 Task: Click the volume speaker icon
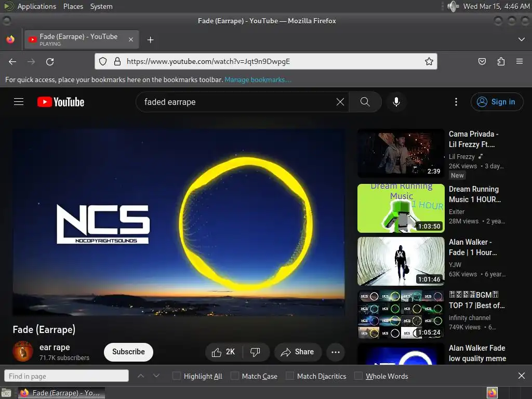[x=453, y=6]
